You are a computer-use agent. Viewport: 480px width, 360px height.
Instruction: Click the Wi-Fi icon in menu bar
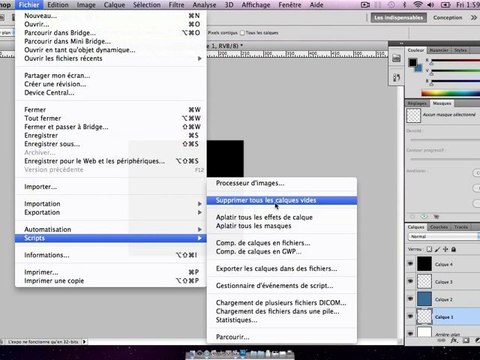point(418,5)
